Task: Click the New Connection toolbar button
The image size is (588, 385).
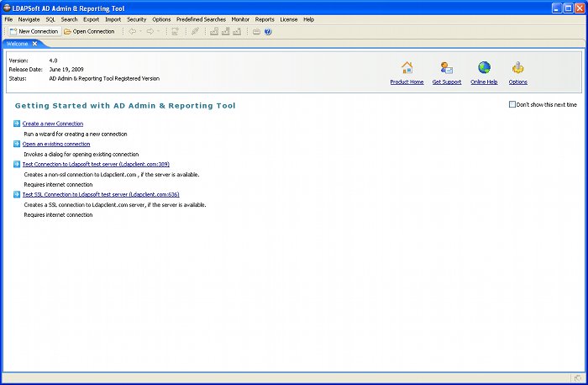Action: click(x=34, y=31)
